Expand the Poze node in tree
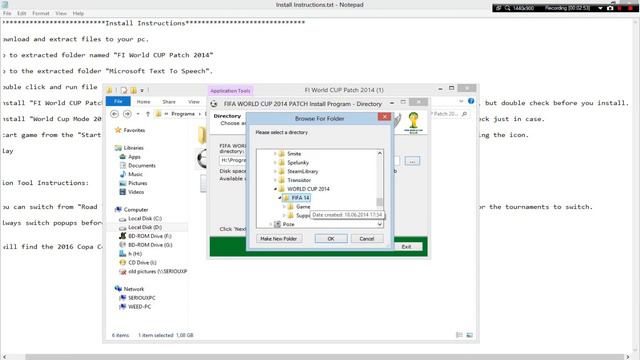This screenshot has width=640, height=360. click(x=271, y=224)
